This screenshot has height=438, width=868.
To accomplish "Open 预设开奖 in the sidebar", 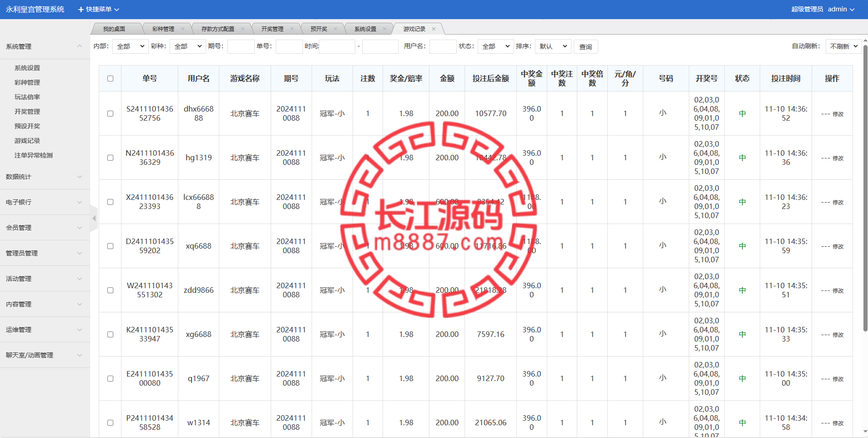I will pyautogui.click(x=27, y=126).
